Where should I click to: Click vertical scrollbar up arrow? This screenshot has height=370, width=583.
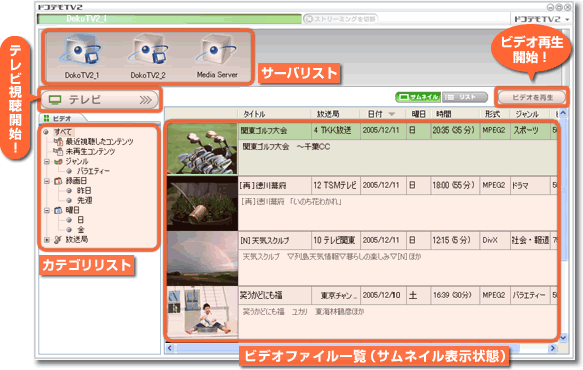(563, 113)
